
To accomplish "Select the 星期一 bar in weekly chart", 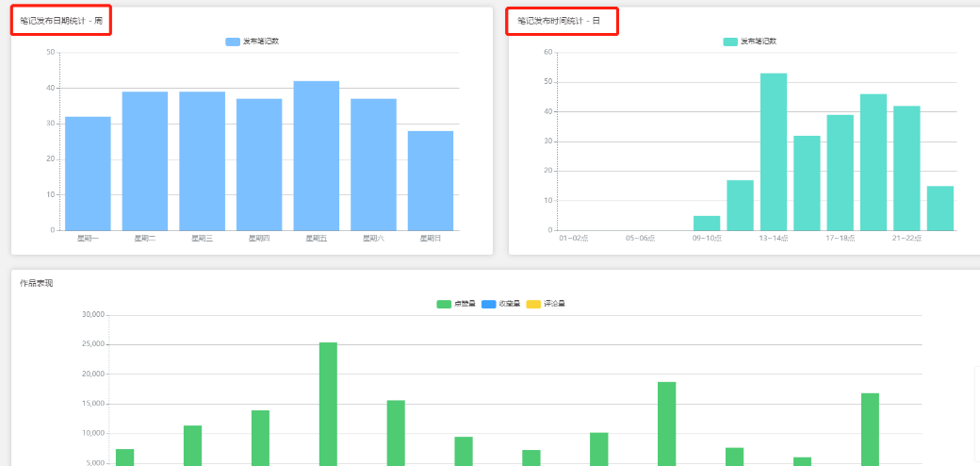I will (x=88, y=174).
